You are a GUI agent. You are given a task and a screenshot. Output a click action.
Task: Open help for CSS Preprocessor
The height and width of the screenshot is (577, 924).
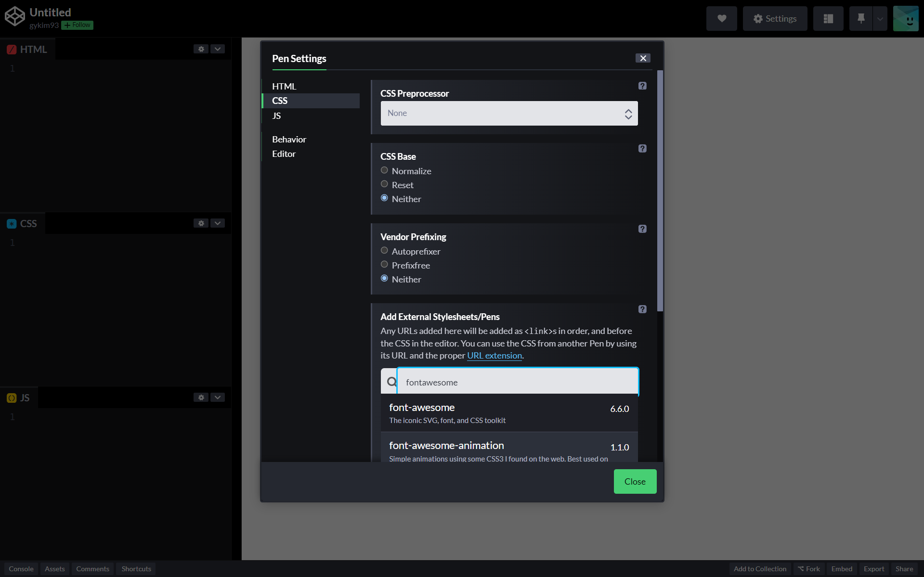coord(642,86)
